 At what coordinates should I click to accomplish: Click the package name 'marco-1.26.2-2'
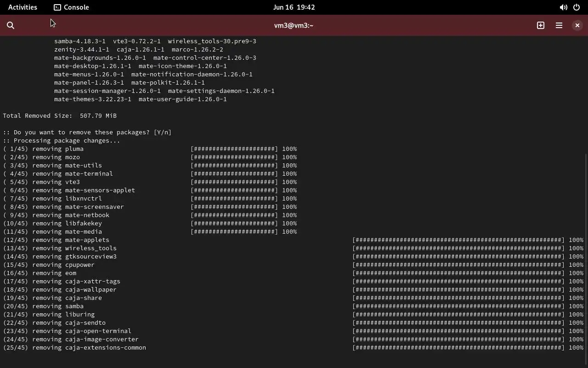coord(198,50)
